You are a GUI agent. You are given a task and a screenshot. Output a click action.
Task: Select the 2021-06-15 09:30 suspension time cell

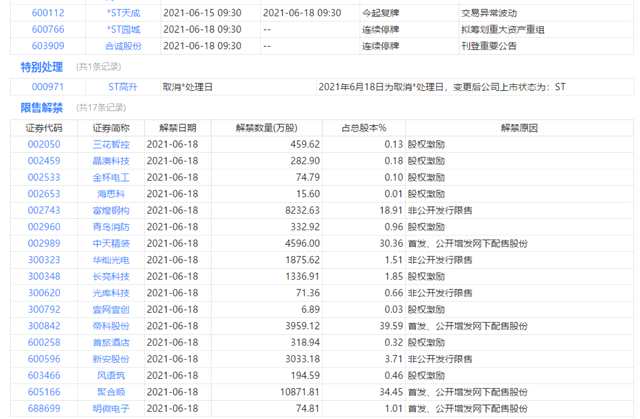[x=202, y=13]
